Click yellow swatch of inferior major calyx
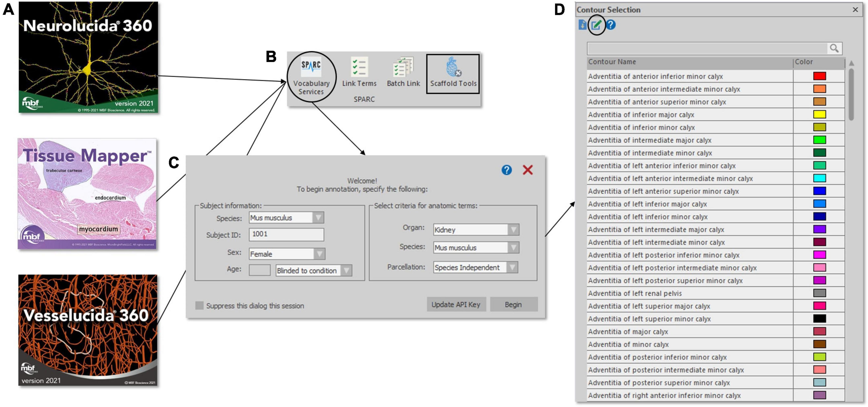The height and width of the screenshot is (407, 868). coord(820,114)
